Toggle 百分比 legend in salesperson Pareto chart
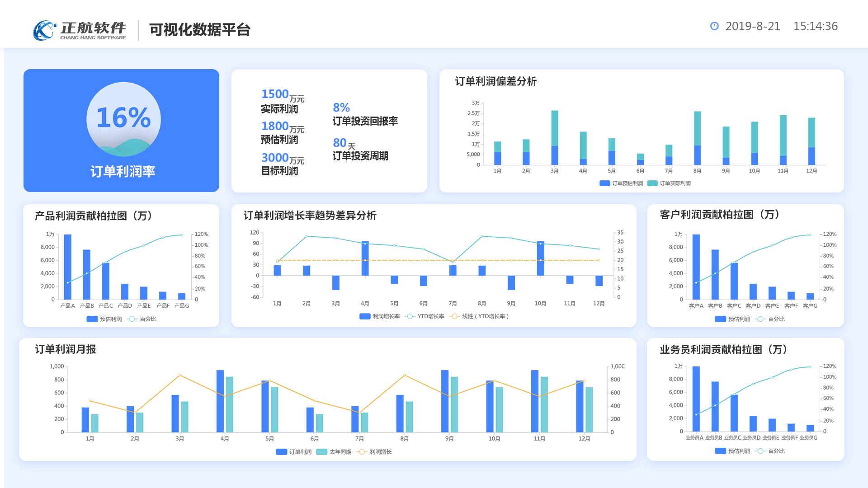 771,451
